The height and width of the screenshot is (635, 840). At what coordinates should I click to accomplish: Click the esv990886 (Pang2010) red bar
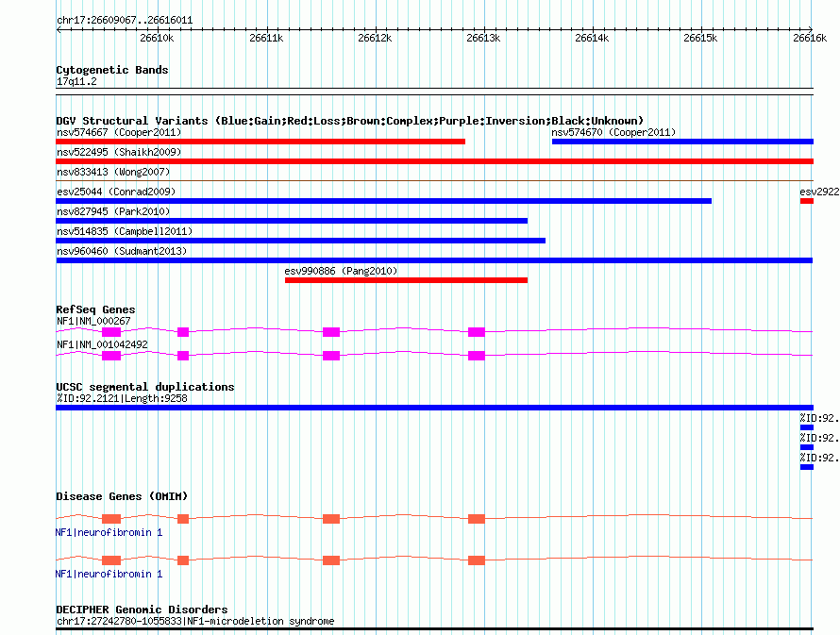point(406,280)
